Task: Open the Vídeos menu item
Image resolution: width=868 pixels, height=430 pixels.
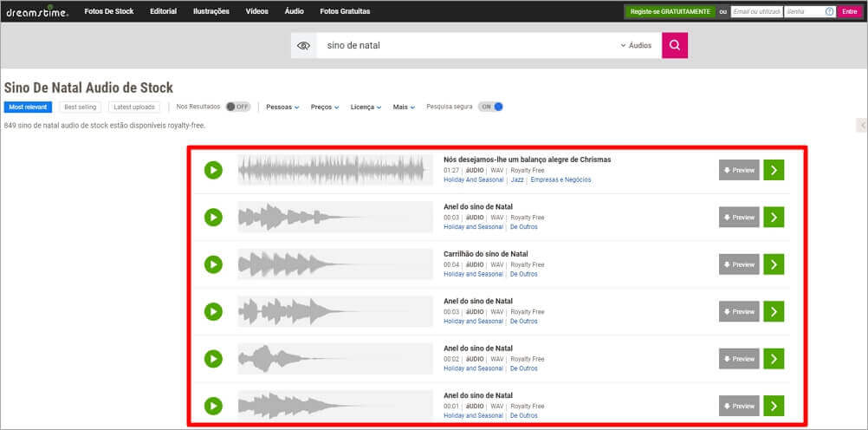Action: (257, 11)
